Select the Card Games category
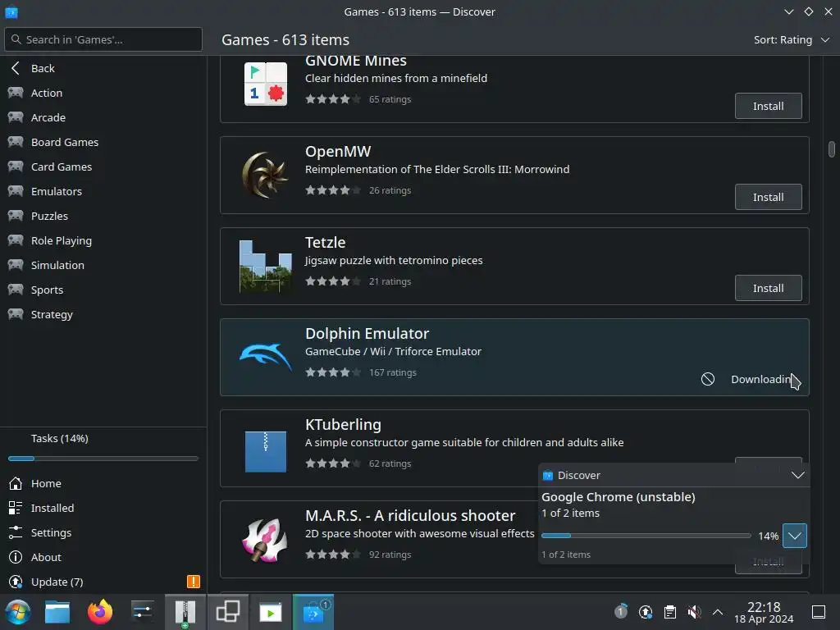This screenshot has width=840, height=630. click(x=102, y=167)
